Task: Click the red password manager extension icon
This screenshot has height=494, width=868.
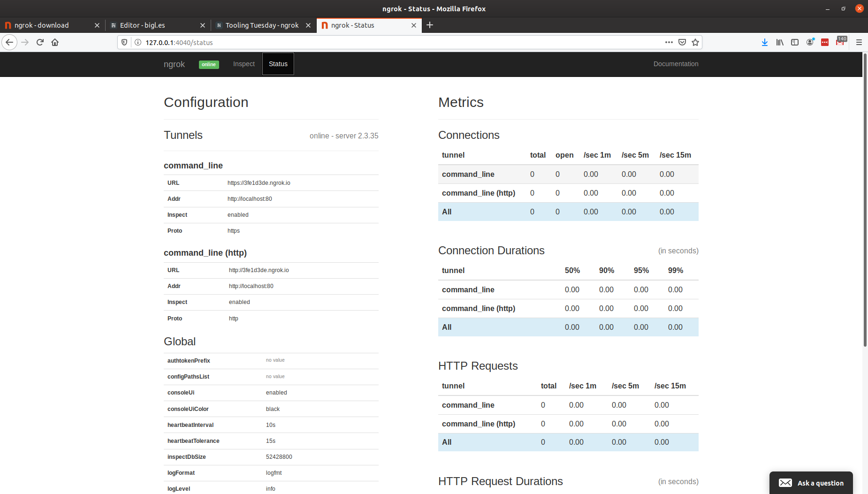Action: tap(825, 42)
